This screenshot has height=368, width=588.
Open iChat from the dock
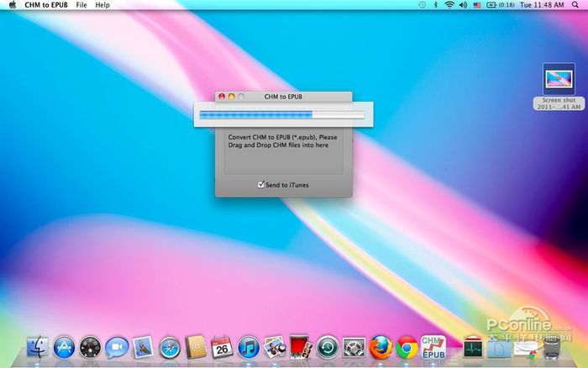click(x=117, y=347)
